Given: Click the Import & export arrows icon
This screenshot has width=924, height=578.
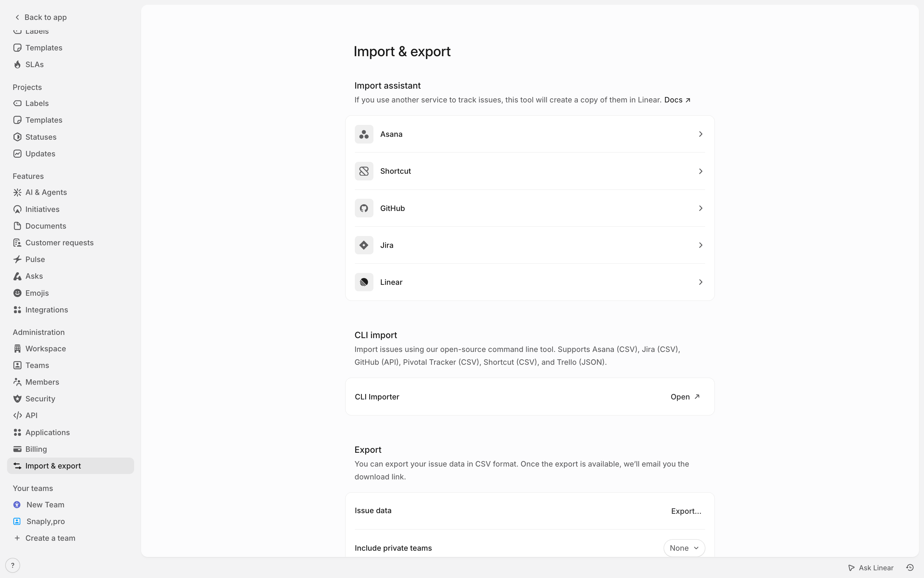Looking at the screenshot, I should click(x=17, y=466).
